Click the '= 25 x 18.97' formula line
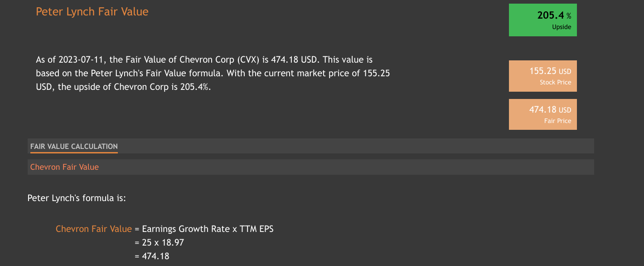The width and height of the screenshot is (644, 266). click(x=159, y=243)
